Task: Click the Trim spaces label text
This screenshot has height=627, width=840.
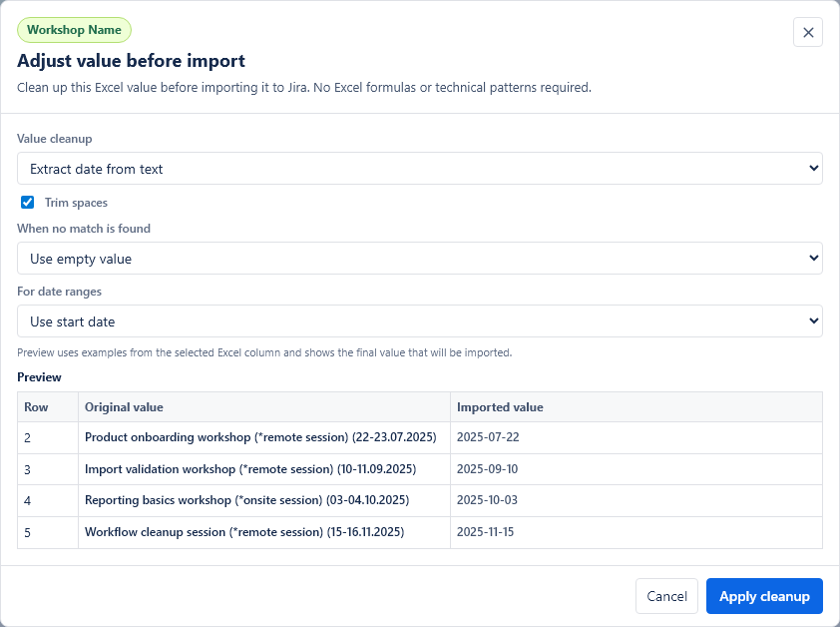Action: (76, 203)
